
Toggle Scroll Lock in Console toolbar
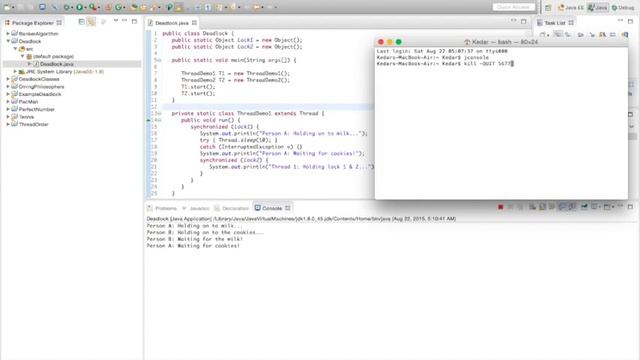(x=542, y=207)
